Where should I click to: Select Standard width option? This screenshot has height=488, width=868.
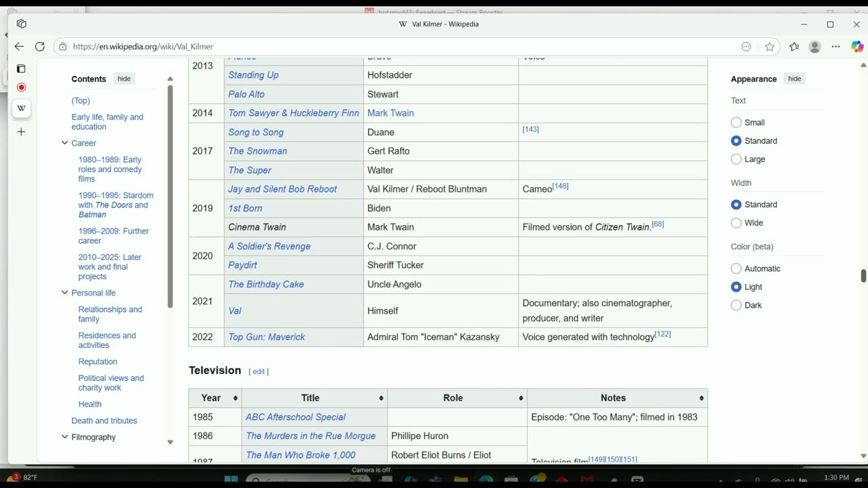(736, 205)
